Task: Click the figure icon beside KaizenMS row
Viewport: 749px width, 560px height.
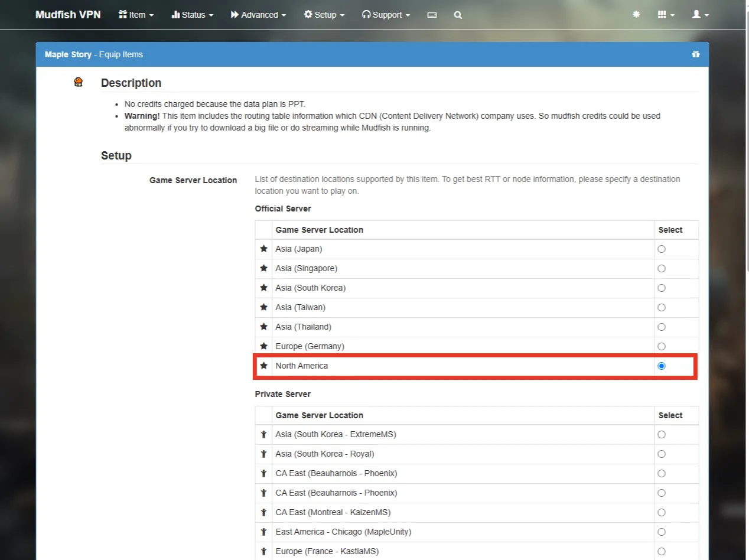Action: 264,512
